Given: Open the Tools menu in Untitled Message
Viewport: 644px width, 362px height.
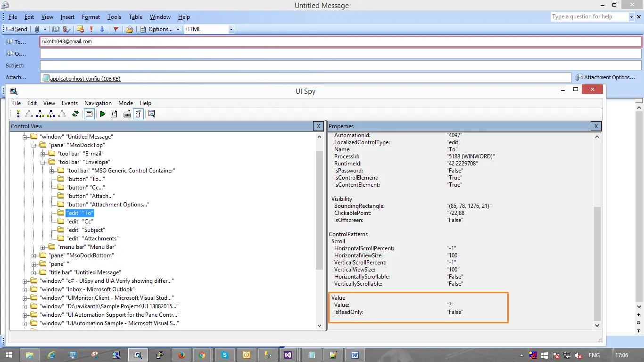Looking at the screenshot, I should (114, 17).
